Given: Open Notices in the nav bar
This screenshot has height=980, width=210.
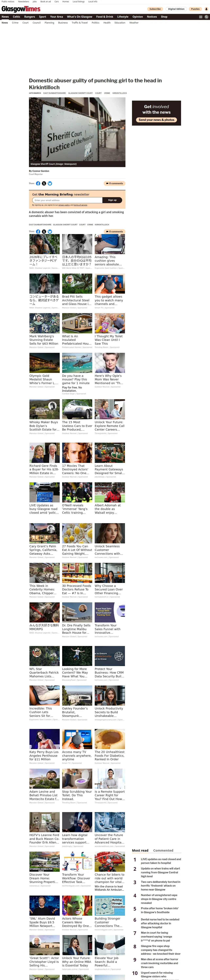Looking at the screenshot, I should coord(152,17).
